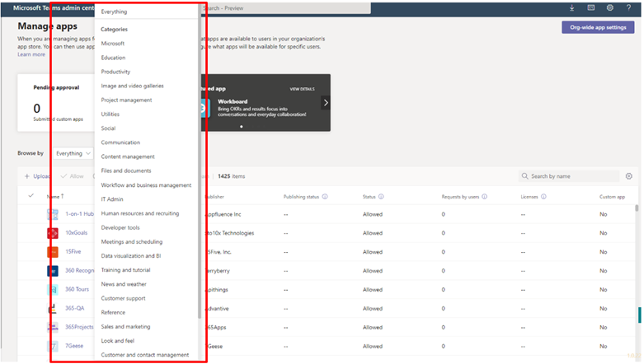Open the 365-QA app link
The height and width of the screenshot is (364, 644).
click(x=75, y=309)
